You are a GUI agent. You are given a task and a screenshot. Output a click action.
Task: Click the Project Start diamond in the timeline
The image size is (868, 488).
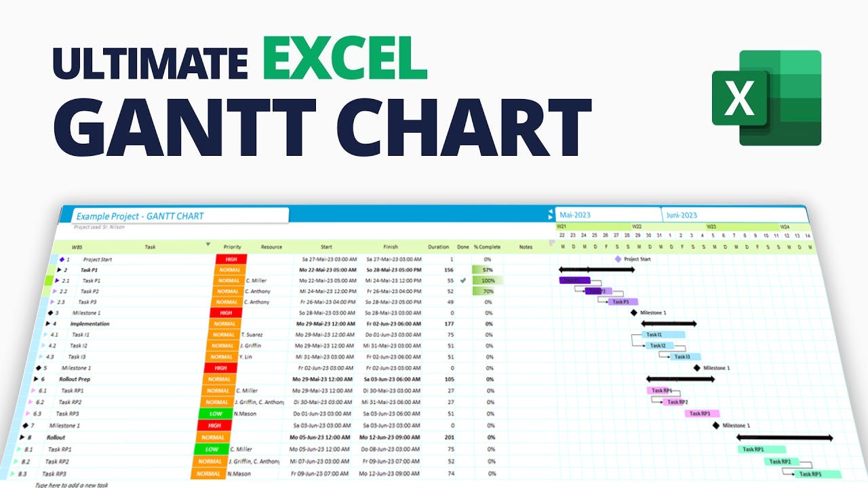pos(618,259)
